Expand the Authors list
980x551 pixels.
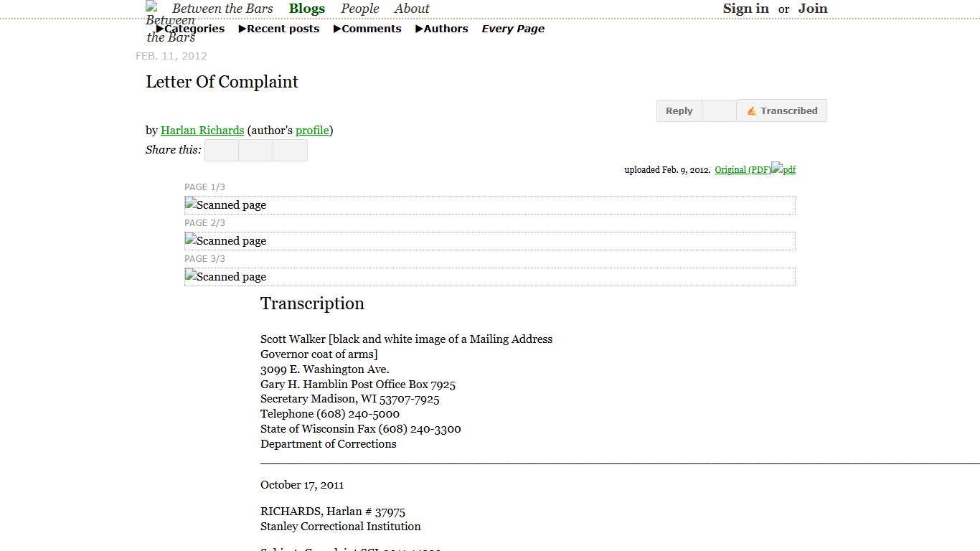click(x=442, y=29)
